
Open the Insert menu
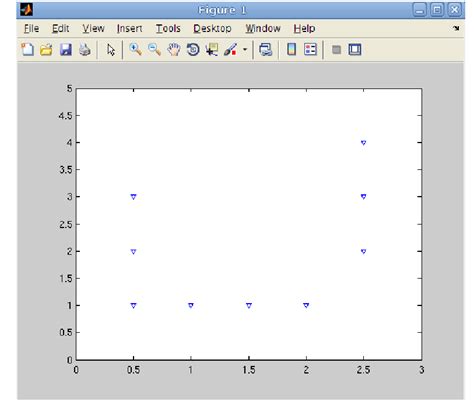pyautogui.click(x=129, y=28)
